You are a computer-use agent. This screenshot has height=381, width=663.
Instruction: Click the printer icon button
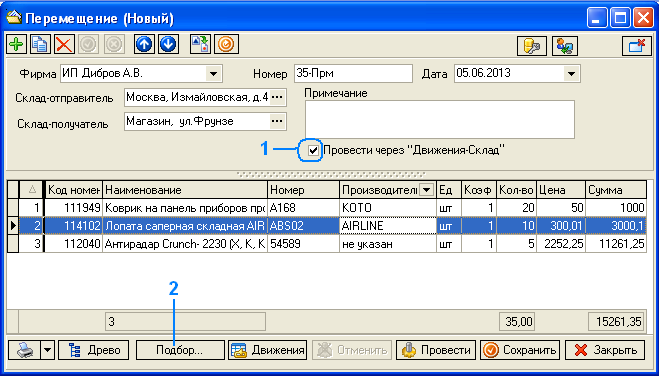point(25,350)
